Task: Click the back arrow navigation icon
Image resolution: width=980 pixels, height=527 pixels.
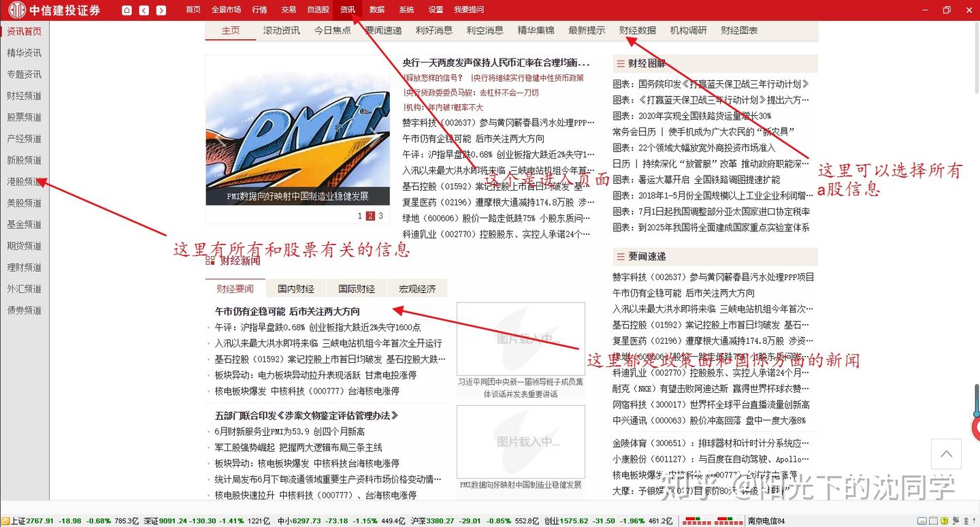Action: tap(144, 10)
